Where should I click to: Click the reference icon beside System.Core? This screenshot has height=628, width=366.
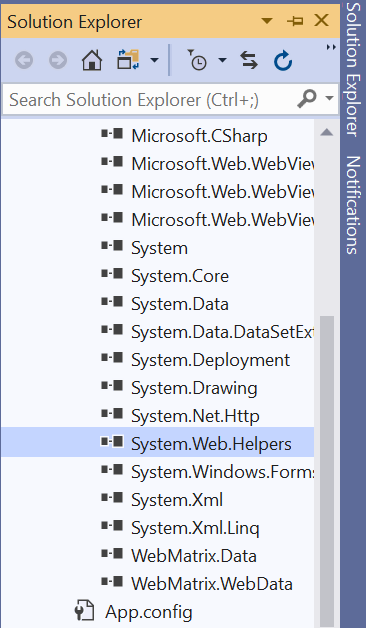(112, 274)
